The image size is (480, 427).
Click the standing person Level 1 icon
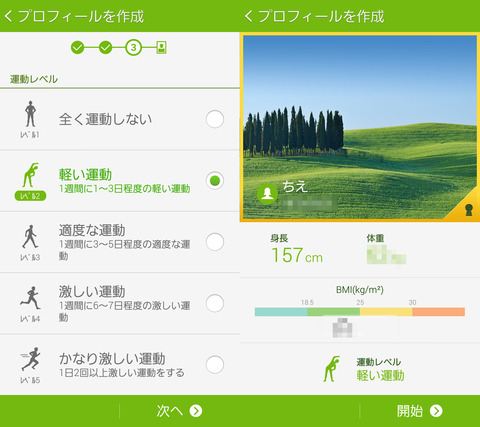[30, 114]
